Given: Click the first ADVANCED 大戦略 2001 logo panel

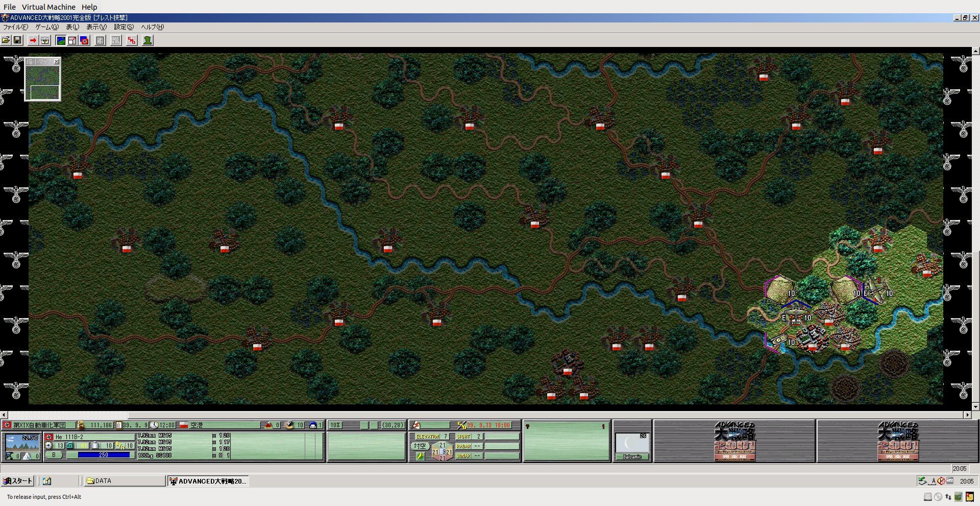Looking at the screenshot, I should click(734, 441).
